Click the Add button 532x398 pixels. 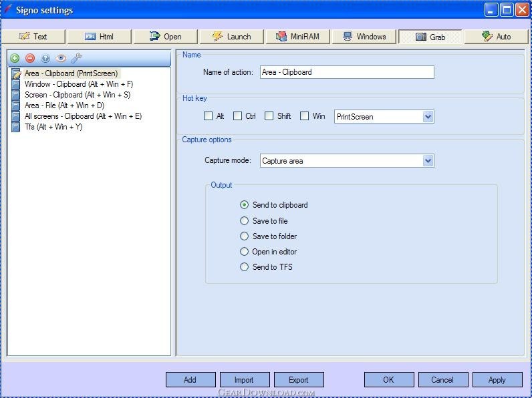[190, 380]
